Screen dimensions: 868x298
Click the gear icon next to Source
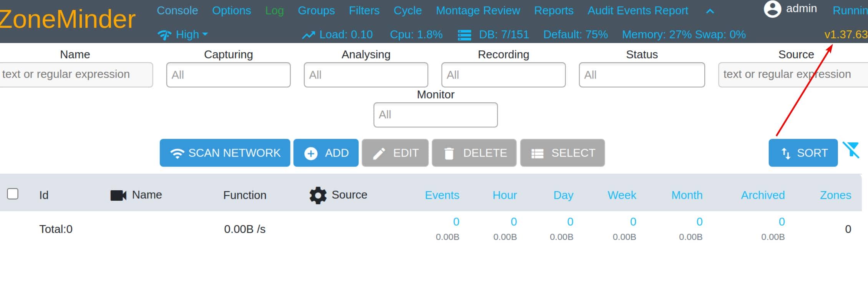(318, 195)
